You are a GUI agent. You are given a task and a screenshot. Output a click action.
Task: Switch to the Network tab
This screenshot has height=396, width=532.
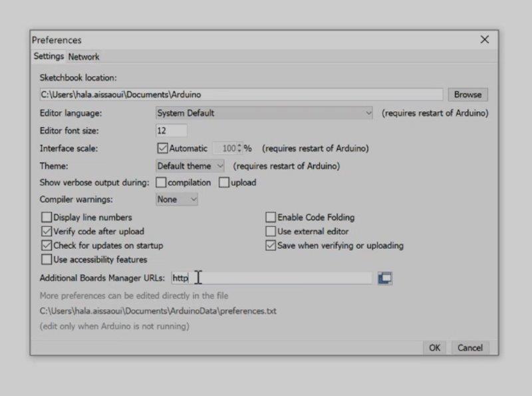(84, 57)
